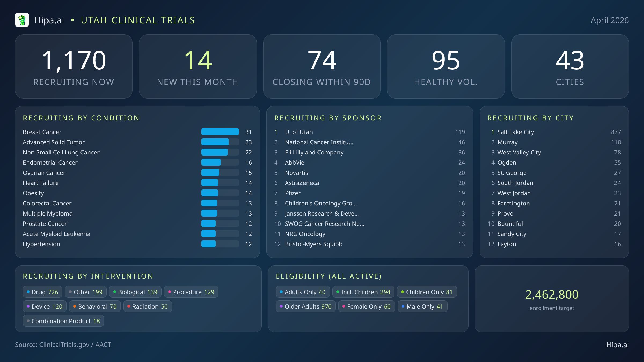Select the UTAH CLINICAL TRIALS title

click(138, 20)
